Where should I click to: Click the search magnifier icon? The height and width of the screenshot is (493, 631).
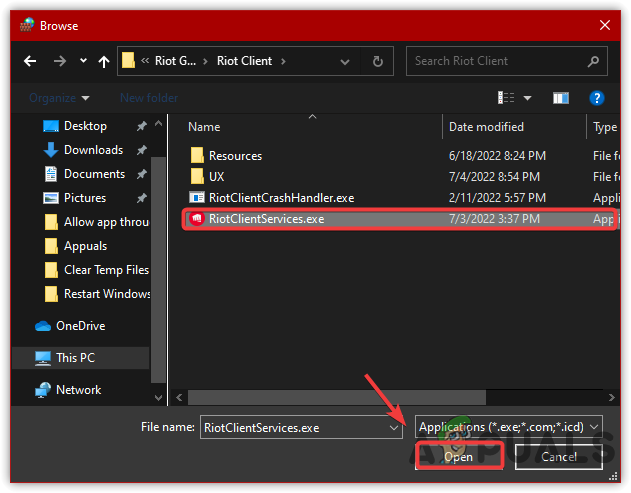[593, 61]
